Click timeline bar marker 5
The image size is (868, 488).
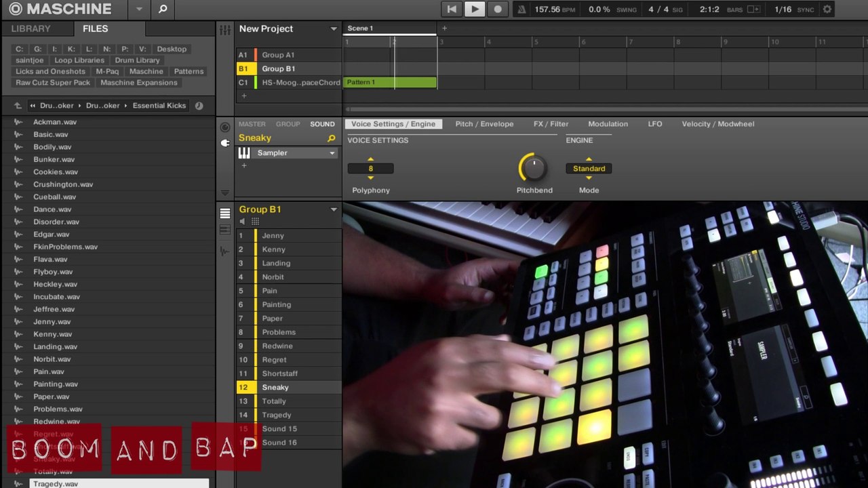pyautogui.click(x=536, y=42)
